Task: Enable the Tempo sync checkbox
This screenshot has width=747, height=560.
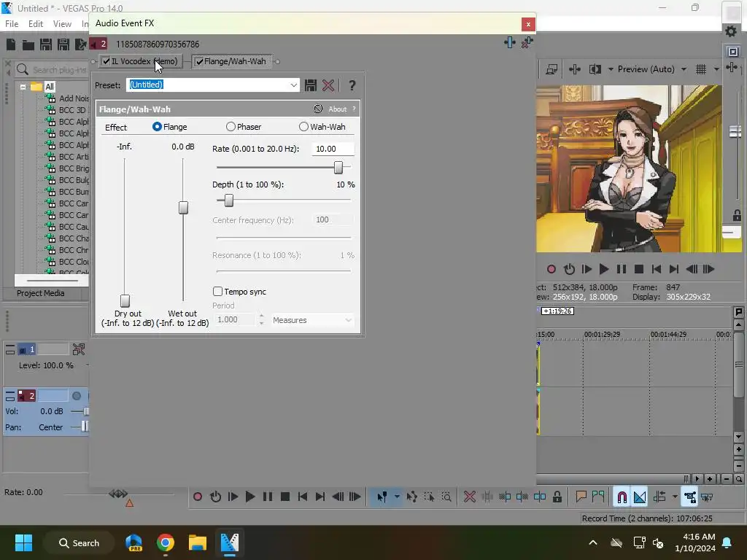Action: [217, 292]
